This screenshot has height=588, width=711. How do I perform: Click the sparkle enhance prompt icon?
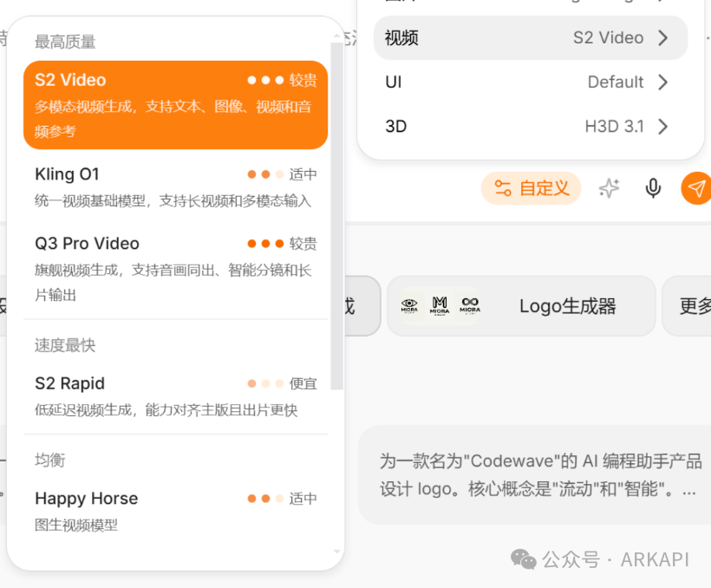[x=609, y=188]
